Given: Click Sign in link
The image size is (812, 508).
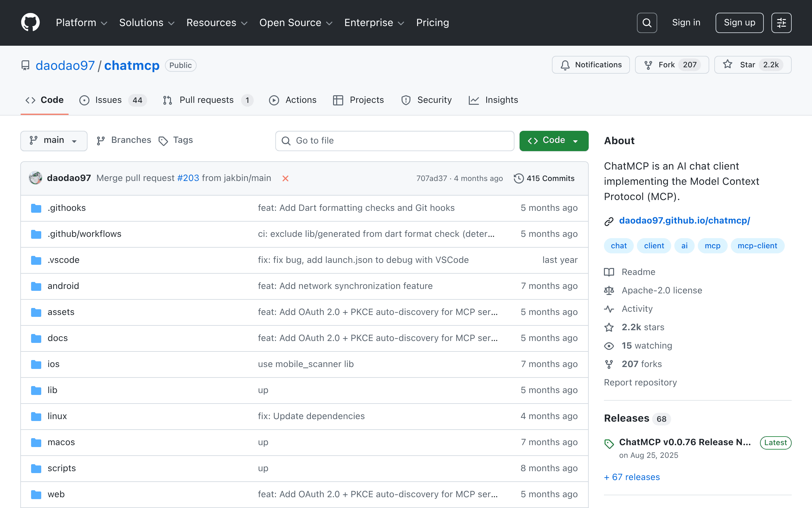Looking at the screenshot, I should point(686,23).
